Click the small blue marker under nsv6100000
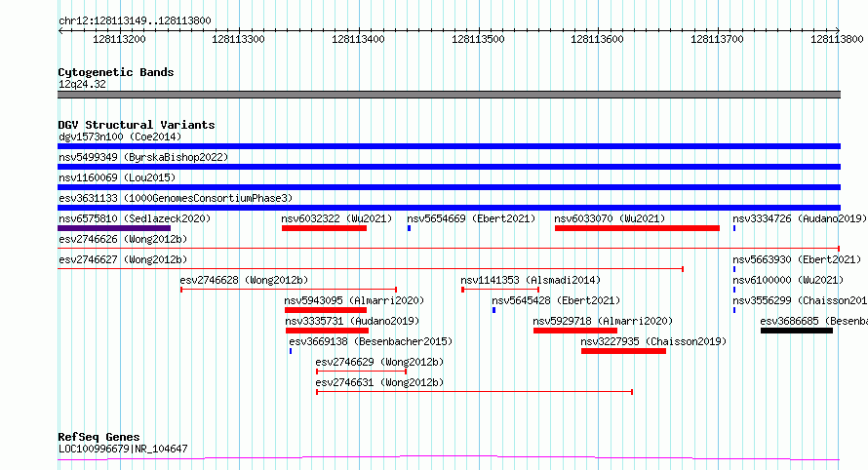868x470 pixels. point(734,290)
